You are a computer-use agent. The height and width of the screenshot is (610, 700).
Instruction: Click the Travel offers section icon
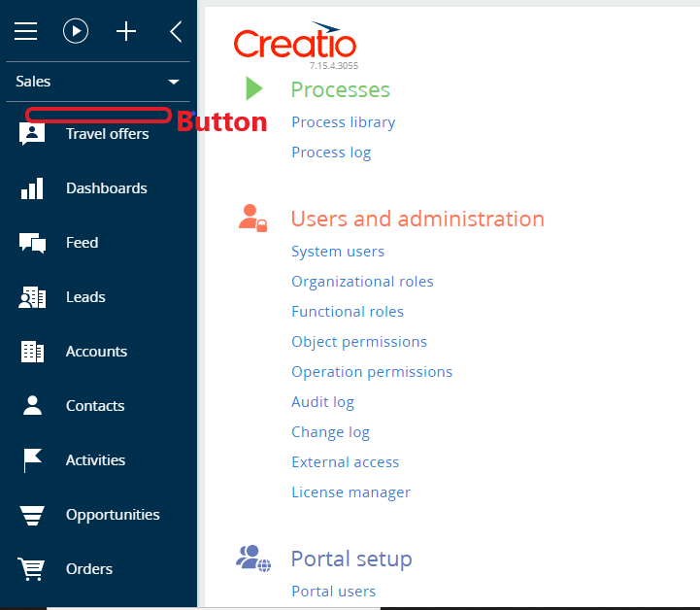32,133
